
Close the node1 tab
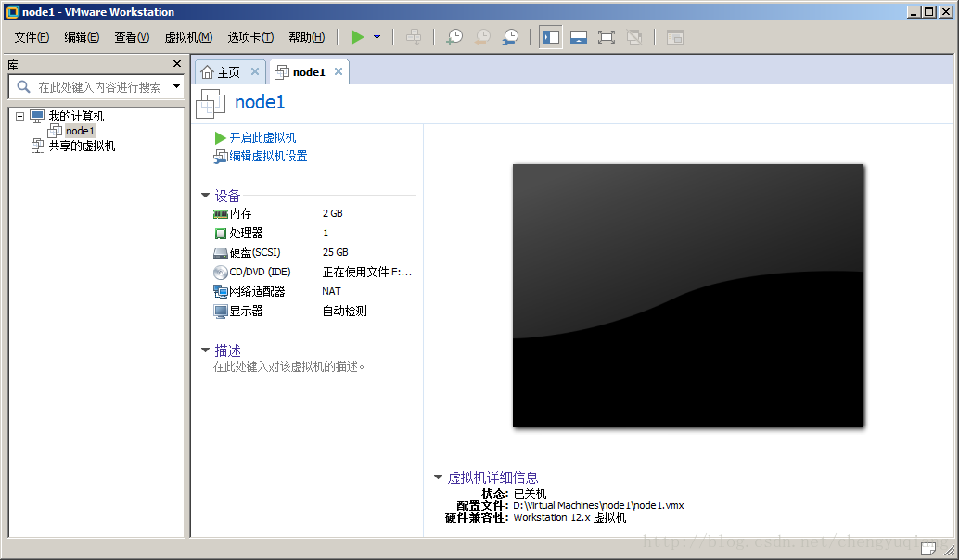click(x=339, y=71)
